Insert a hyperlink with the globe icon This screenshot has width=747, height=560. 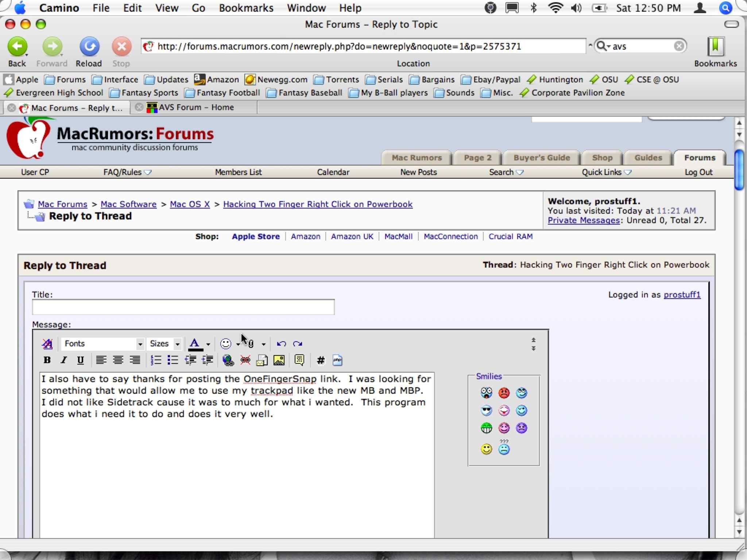click(x=228, y=360)
